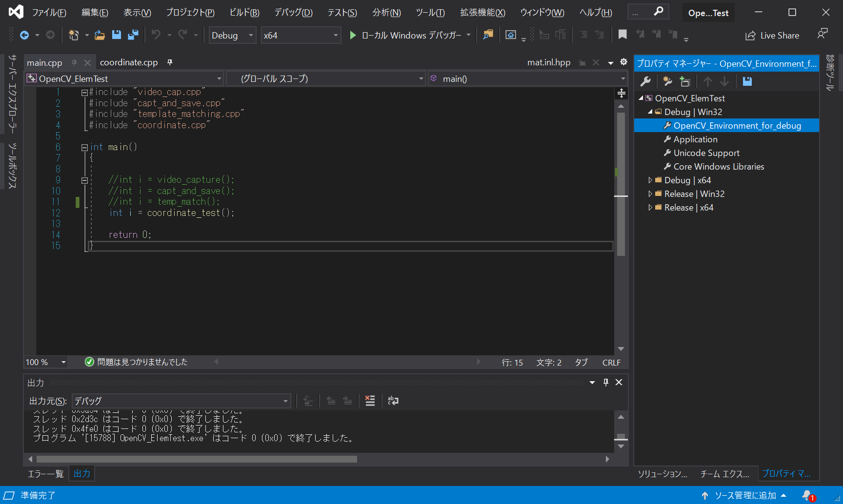Open the x64 platform dropdown
The width and height of the screenshot is (843, 504).
[335, 36]
